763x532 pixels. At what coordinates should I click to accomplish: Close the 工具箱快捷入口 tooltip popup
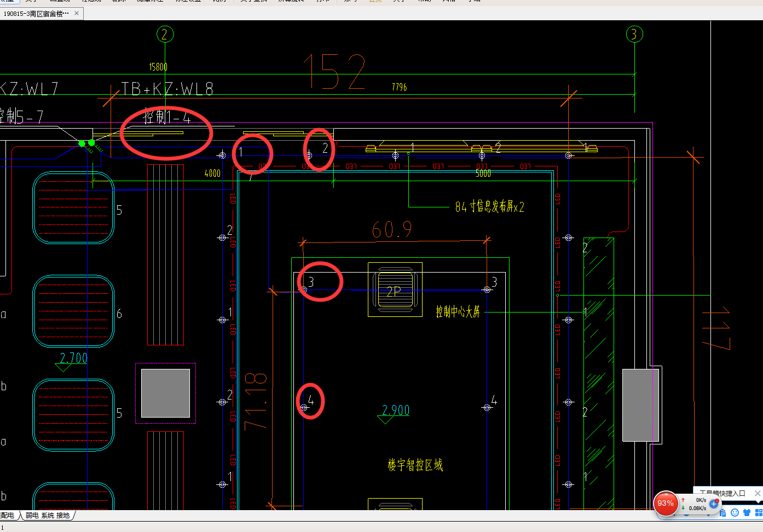[758, 493]
